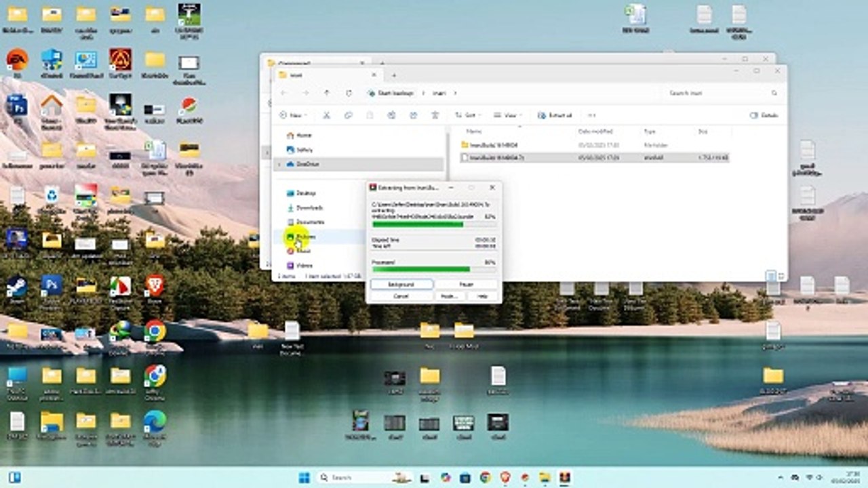Select the .7z archive file row
Viewport: 868px width, 488px height.
click(x=593, y=157)
